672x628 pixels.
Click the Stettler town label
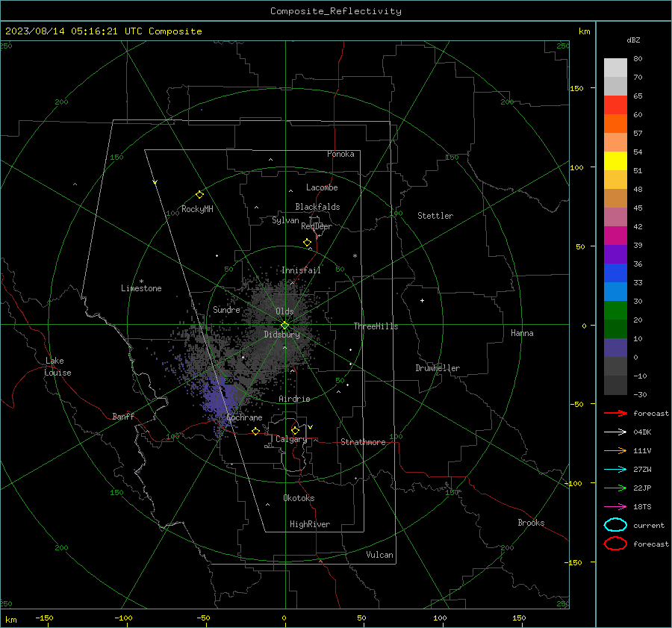point(435,216)
